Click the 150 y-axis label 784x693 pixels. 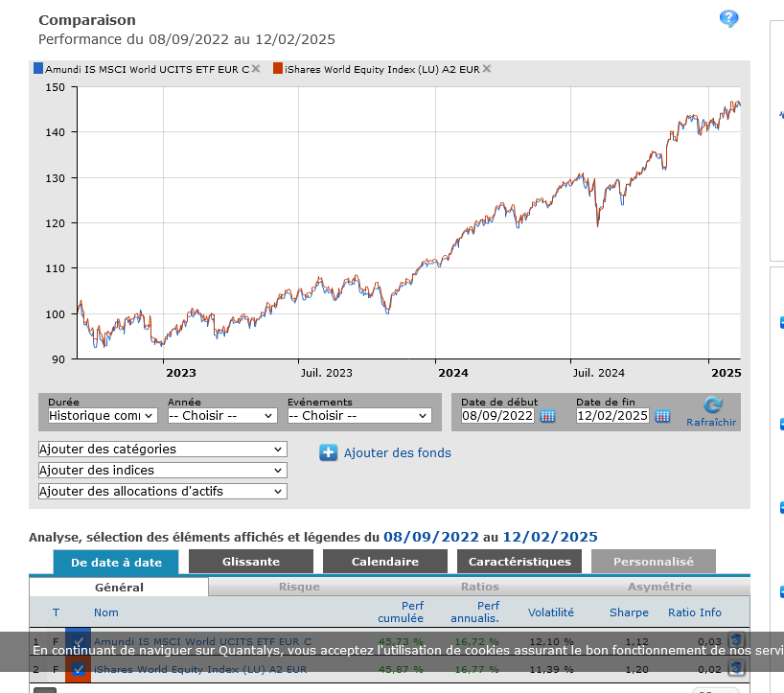coord(55,87)
